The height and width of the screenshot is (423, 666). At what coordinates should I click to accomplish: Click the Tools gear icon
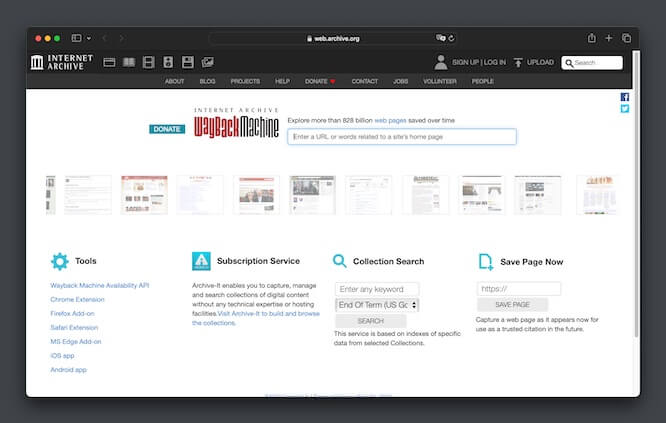point(60,261)
